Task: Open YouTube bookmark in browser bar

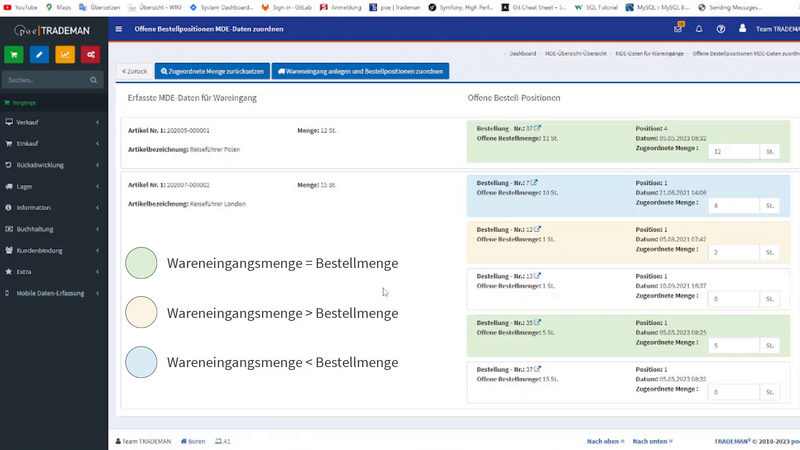Action: (21, 7)
